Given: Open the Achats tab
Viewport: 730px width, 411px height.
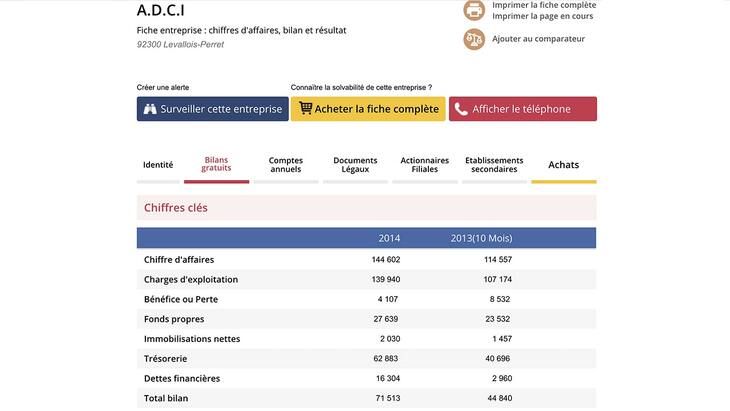Looking at the screenshot, I should point(563,165).
